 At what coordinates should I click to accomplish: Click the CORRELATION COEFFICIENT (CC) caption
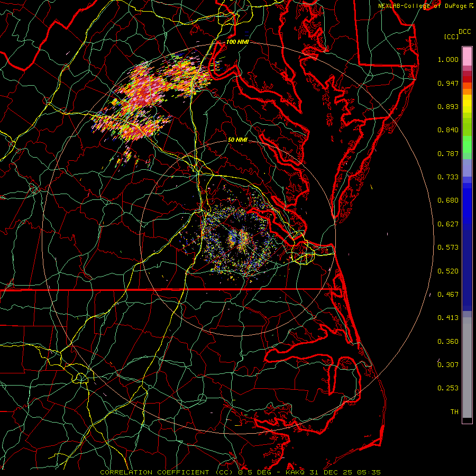tap(166, 472)
